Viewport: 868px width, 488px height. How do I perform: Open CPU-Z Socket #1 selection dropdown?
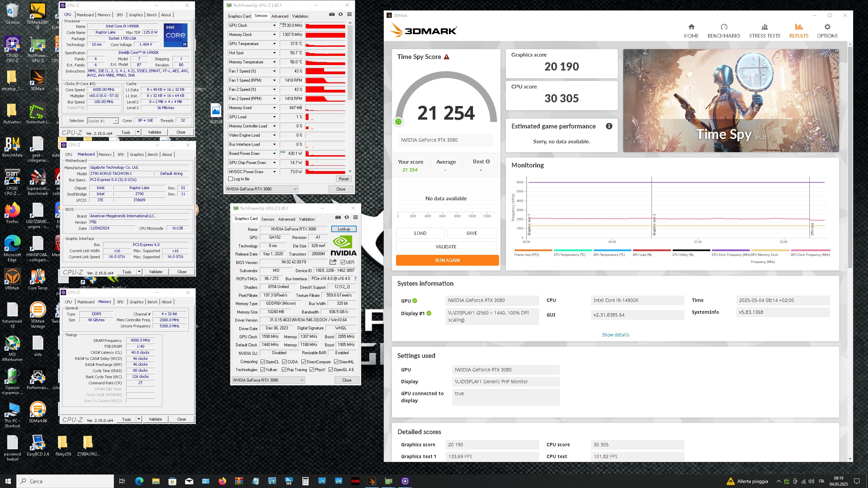point(103,121)
